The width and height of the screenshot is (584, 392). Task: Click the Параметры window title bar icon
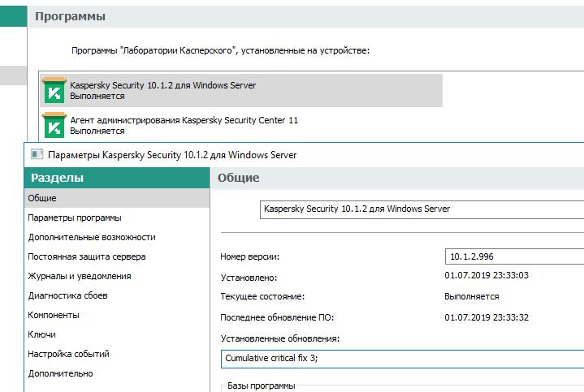pos(36,154)
